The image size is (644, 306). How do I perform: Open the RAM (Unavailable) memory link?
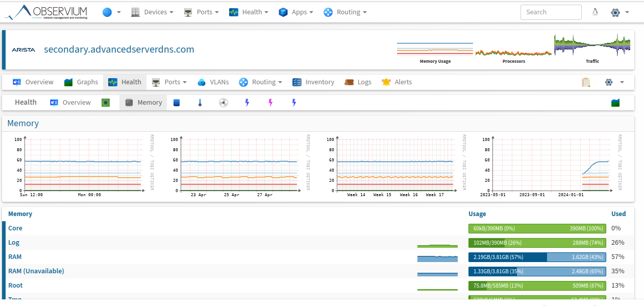click(36, 271)
